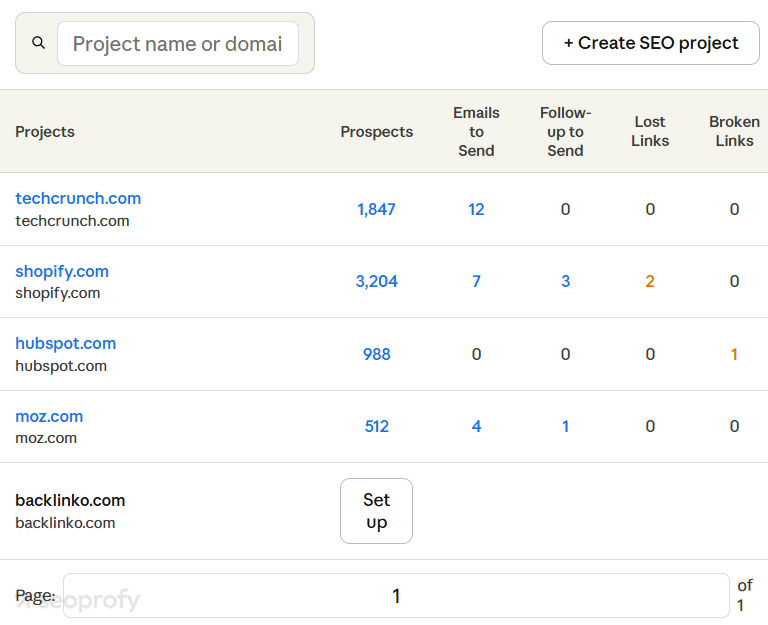Screen dimensions: 768x625
Task: Click shopify.com domain subtitle text
Action: point(58,293)
